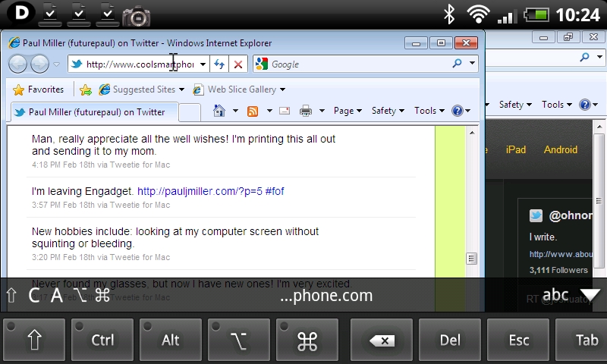Screen dimensions: 607x364
Task: Open the Safety menu in background window
Action: (x=515, y=105)
